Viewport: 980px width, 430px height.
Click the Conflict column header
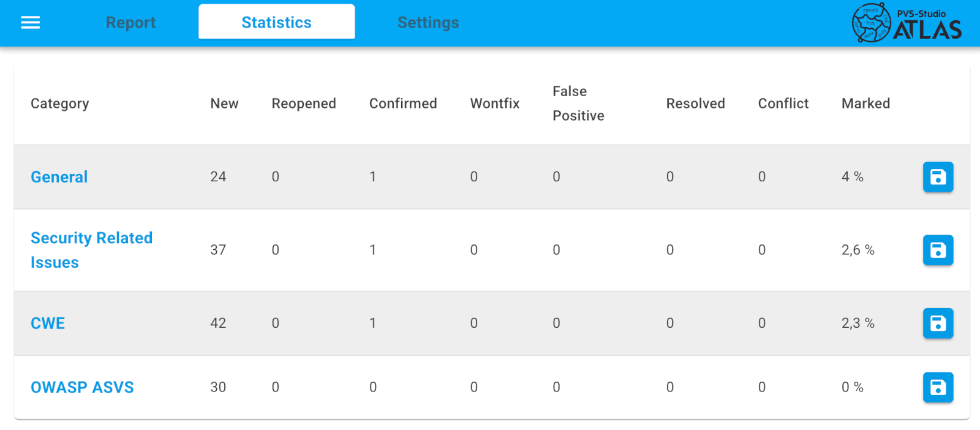click(783, 104)
